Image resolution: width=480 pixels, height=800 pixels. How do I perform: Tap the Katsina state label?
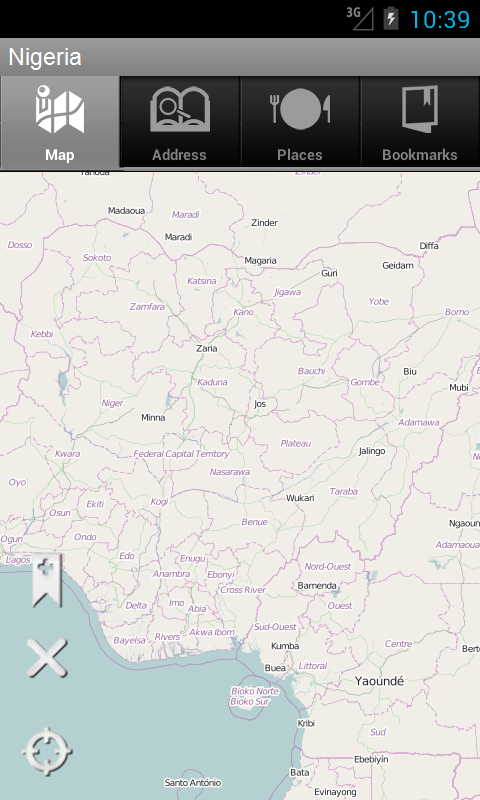coord(201,281)
